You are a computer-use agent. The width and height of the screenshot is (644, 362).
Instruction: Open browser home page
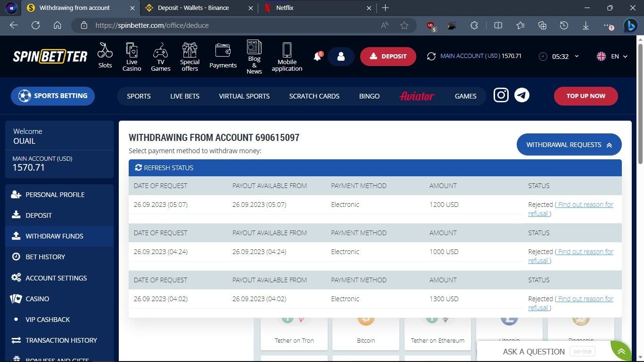pyautogui.click(x=57, y=25)
